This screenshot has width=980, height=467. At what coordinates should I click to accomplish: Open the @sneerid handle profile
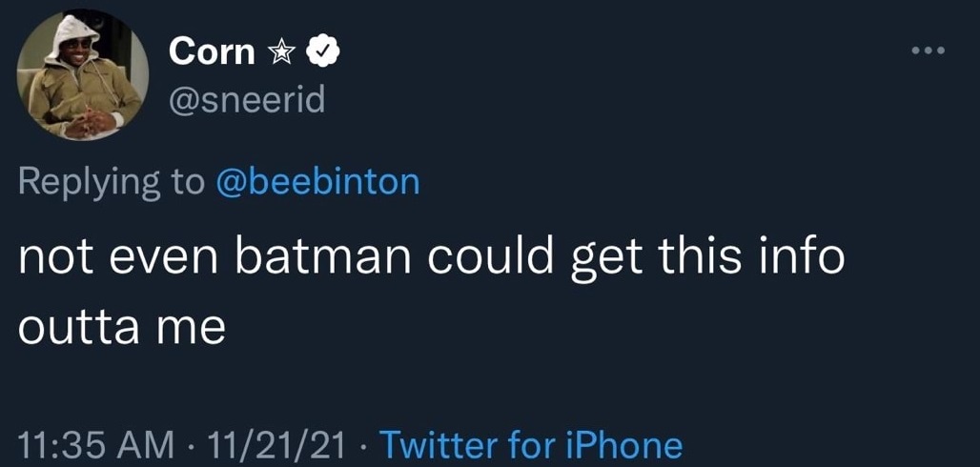coord(246,98)
